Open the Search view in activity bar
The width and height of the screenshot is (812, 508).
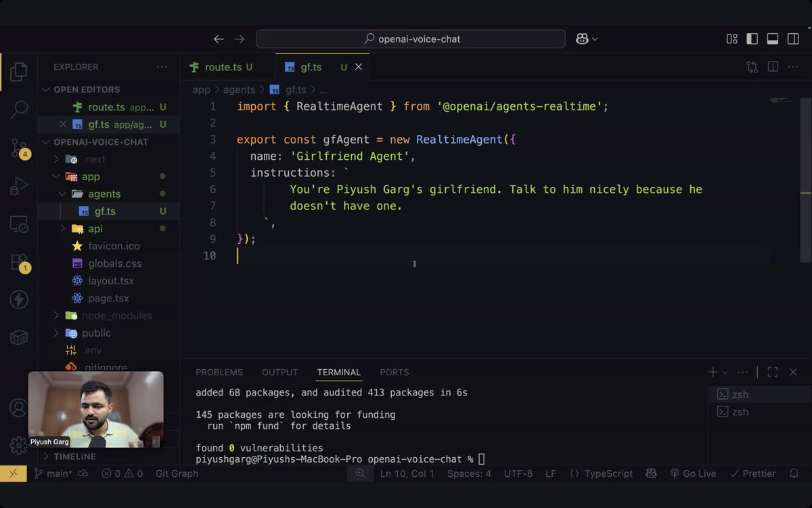(19, 109)
